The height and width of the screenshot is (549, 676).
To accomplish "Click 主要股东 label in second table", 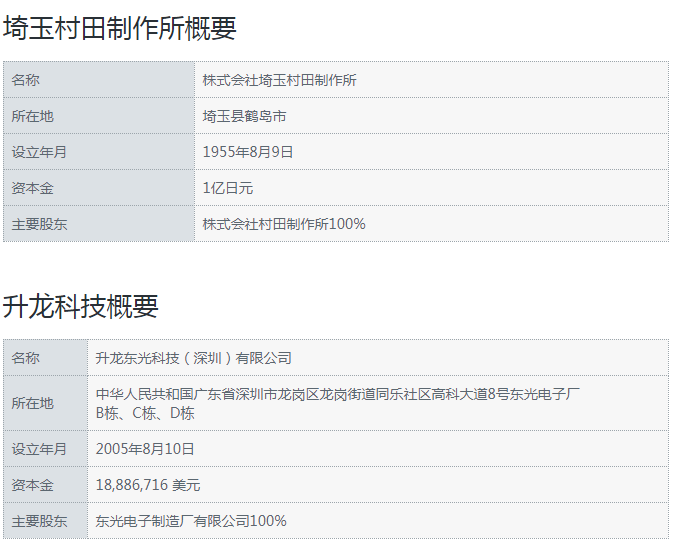I will (40, 521).
